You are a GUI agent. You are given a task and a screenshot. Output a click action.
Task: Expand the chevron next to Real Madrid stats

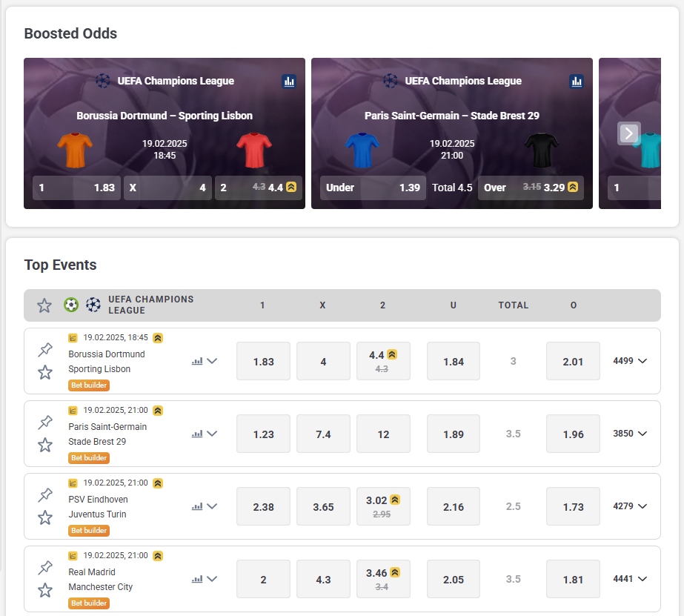(212, 579)
